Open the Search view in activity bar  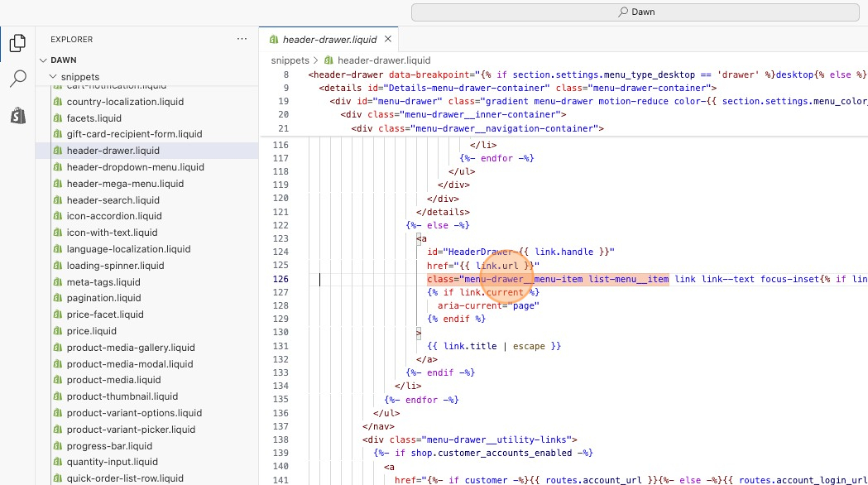click(17, 79)
